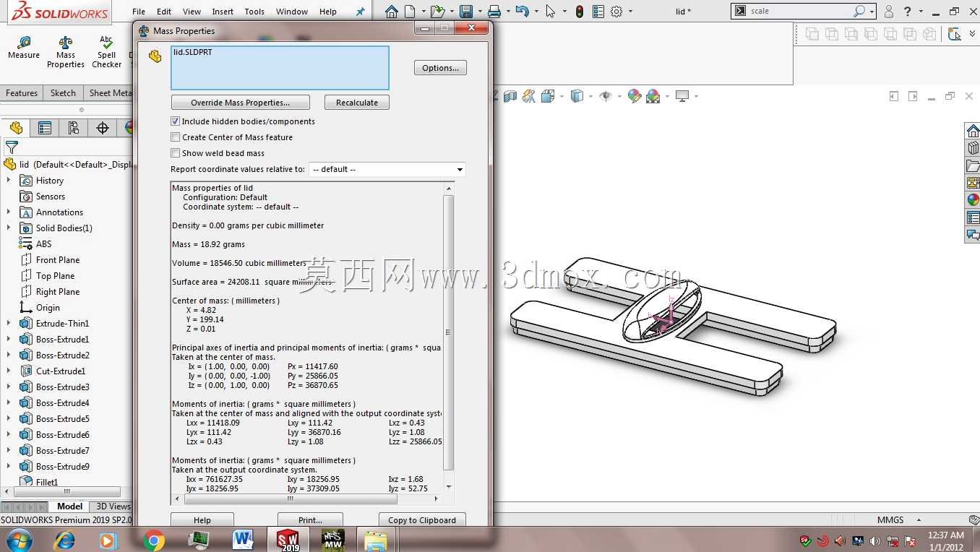
Task: Enable Create Center of Mass feature
Action: click(x=175, y=137)
